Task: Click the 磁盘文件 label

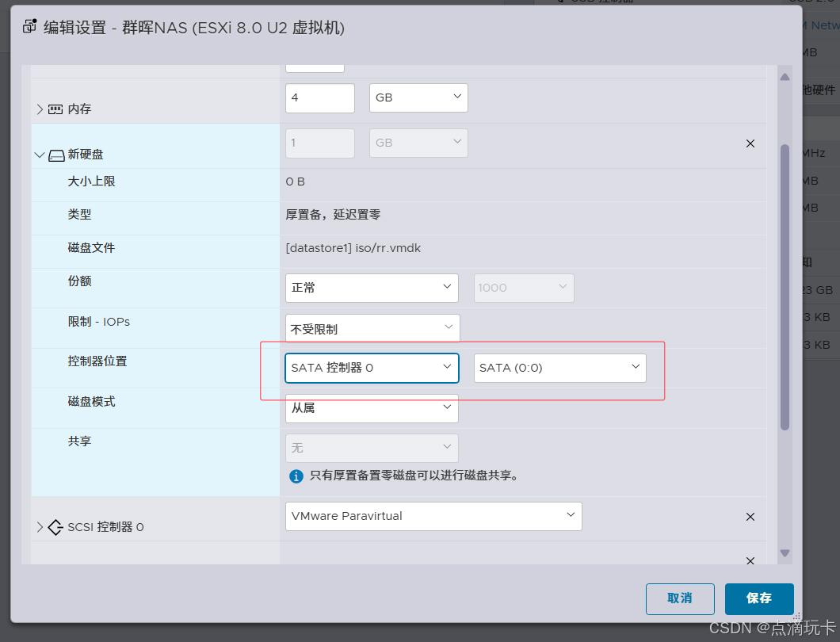Action: [x=91, y=247]
